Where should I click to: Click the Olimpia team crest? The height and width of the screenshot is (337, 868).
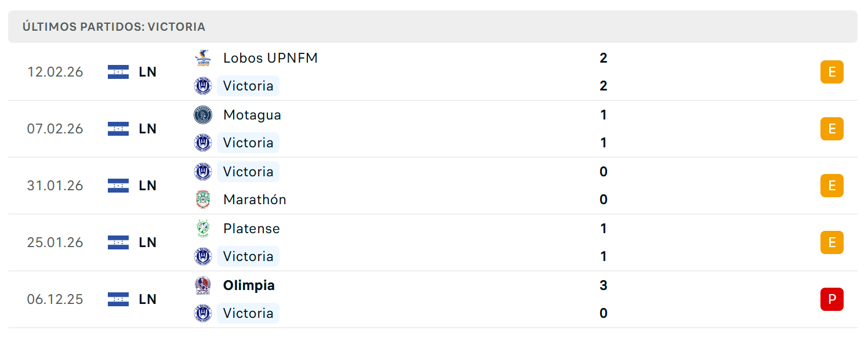pyautogui.click(x=202, y=285)
